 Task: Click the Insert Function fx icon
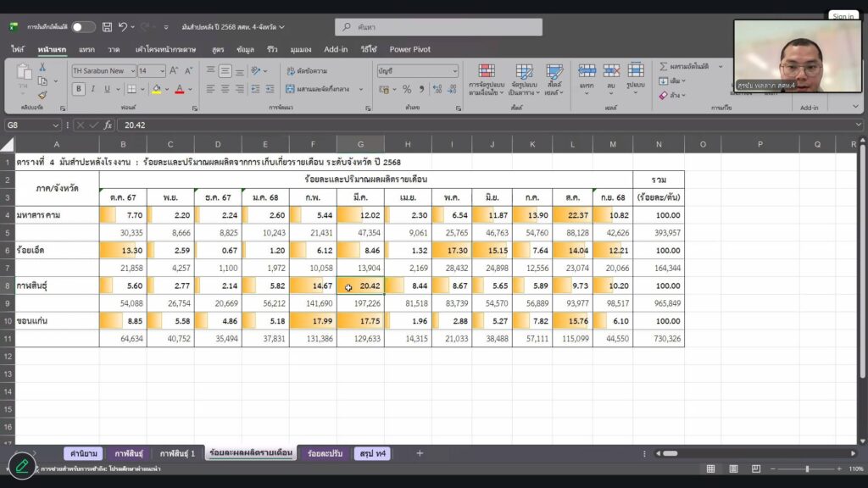click(x=108, y=125)
